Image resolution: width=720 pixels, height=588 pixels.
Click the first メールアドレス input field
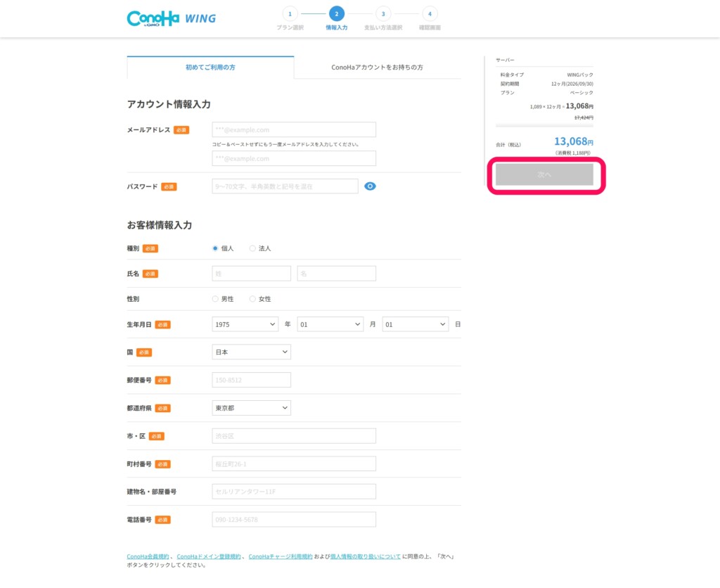pos(294,130)
